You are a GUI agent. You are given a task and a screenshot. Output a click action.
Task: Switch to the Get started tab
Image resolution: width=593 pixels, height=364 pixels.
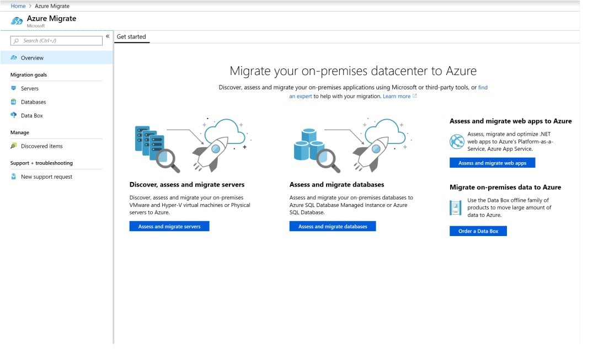pos(131,36)
